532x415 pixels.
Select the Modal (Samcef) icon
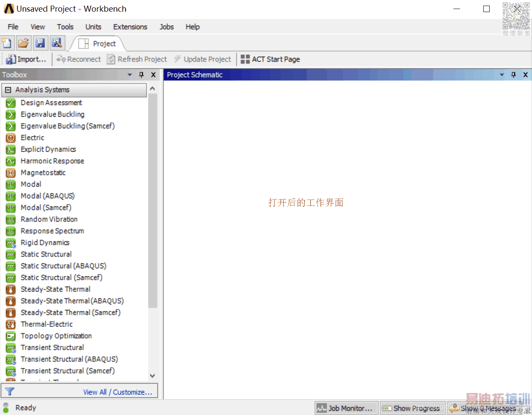(11, 208)
